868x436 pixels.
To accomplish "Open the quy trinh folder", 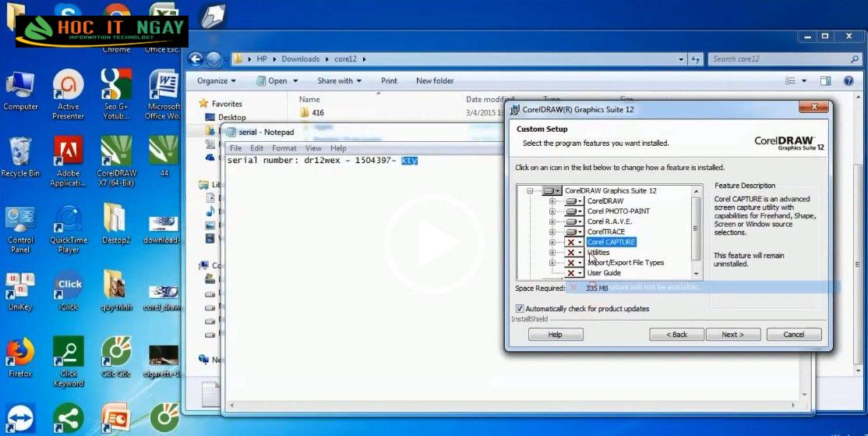I will pos(115,291).
